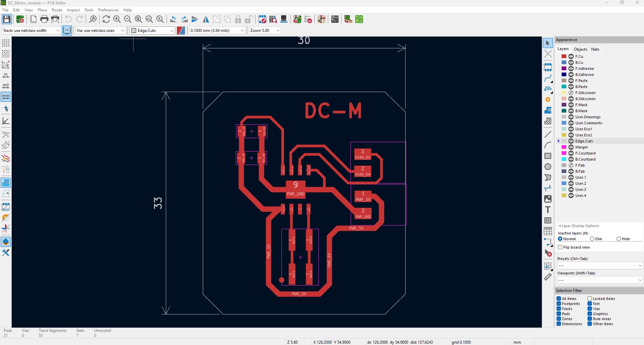The height and width of the screenshot is (345, 644).
Task: Zoom out on the board
Action: [128, 19]
